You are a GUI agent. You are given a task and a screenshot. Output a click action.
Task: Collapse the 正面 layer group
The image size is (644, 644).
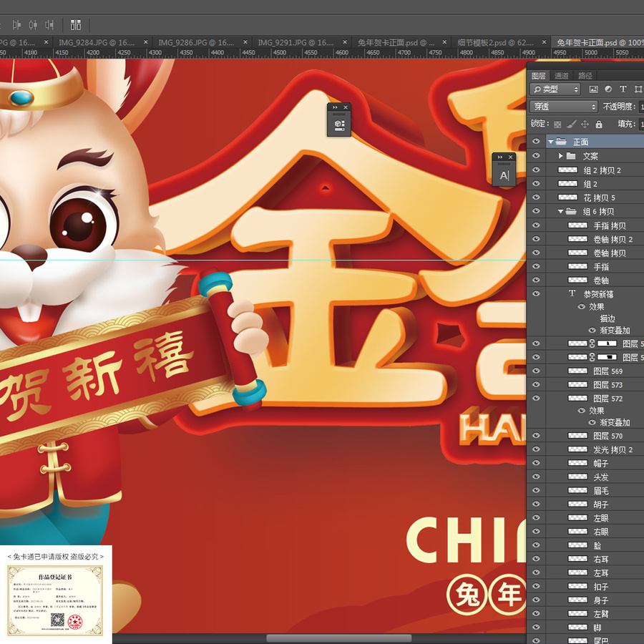(x=551, y=142)
